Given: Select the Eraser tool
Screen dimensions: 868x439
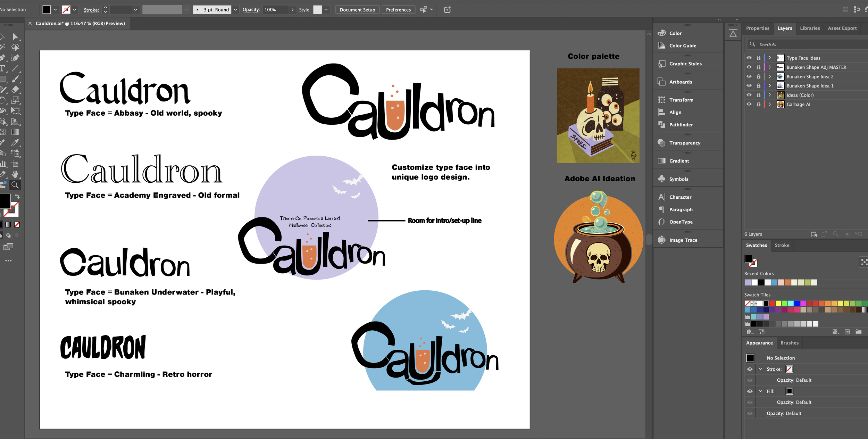Looking at the screenshot, I should pos(15,90).
